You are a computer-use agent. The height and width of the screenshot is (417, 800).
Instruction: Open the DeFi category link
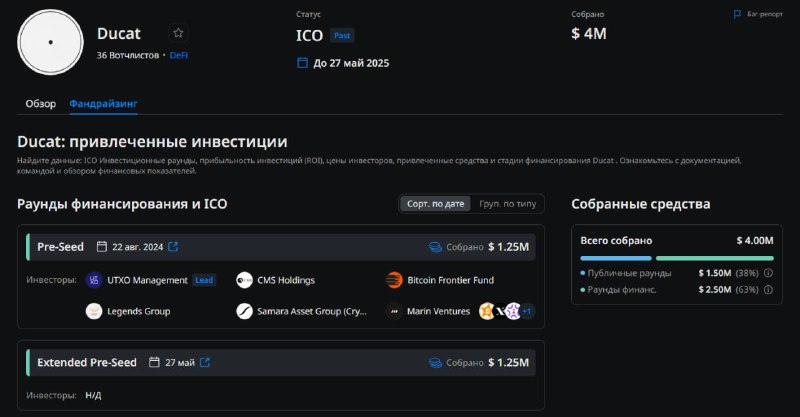tap(179, 55)
